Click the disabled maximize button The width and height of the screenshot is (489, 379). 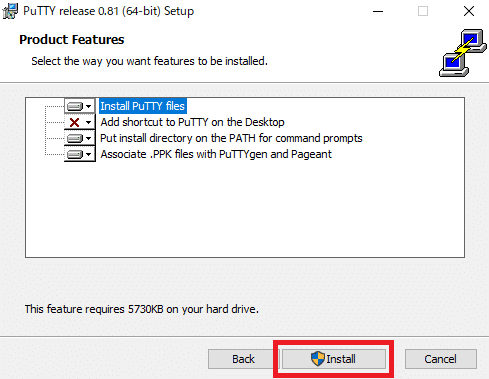click(423, 11)
